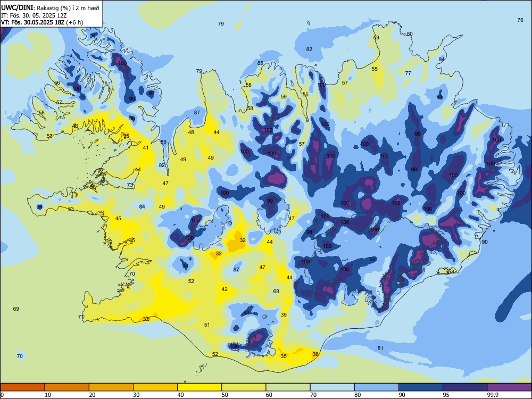Click the legend label 50
This screenshot has height=399, width=532.
point(225,395)
